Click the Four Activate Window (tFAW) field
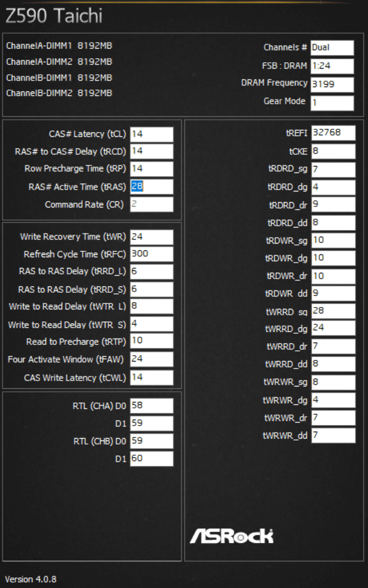Screen dimensions: 368x588 (x=152, y=359)
